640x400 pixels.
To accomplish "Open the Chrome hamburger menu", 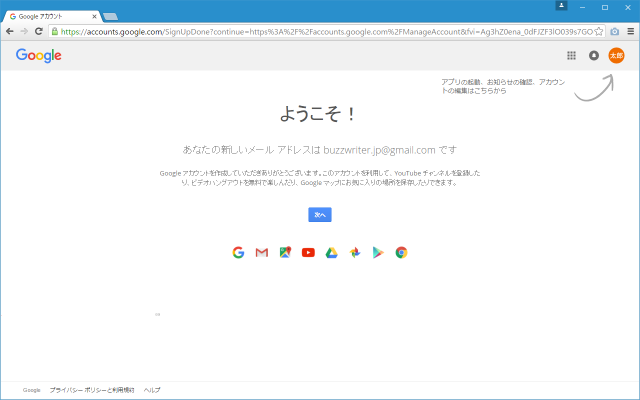I will click(630, 31).
